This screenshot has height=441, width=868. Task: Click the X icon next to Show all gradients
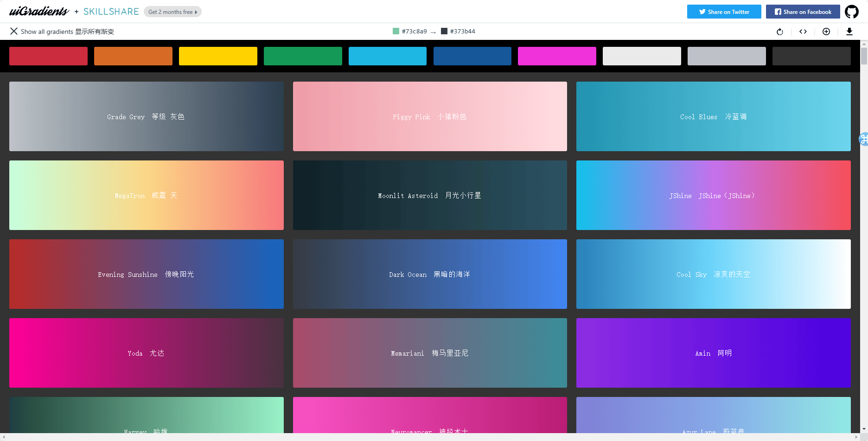pos(14,31)
